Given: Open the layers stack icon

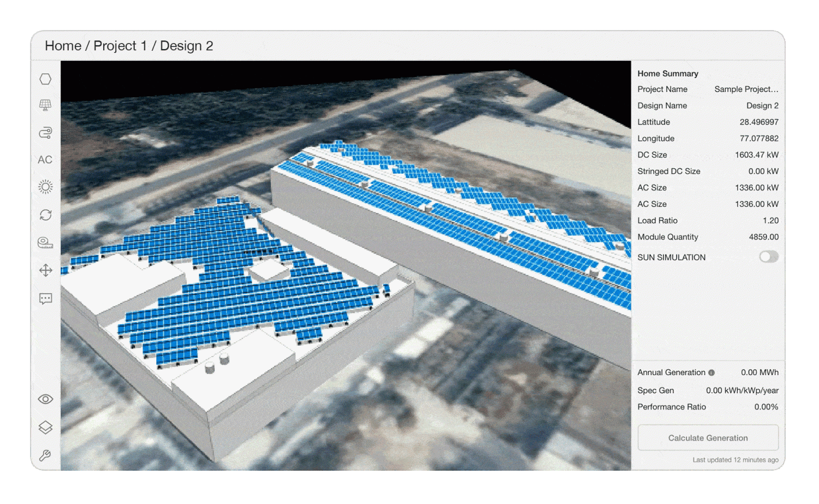Looking at the screenshot, I should pos(45,428).
